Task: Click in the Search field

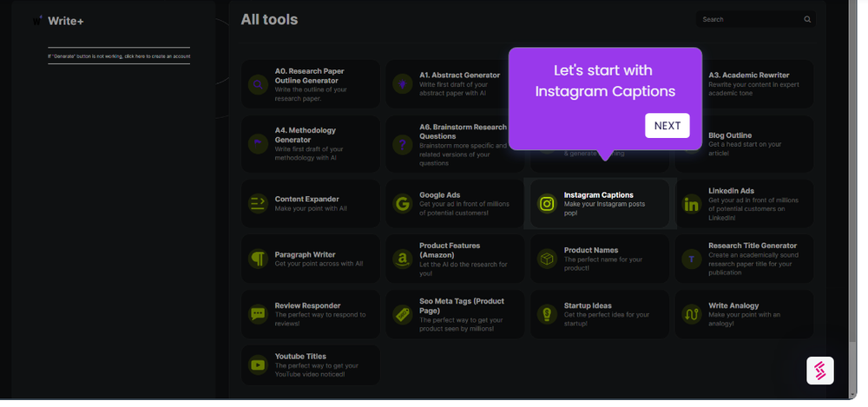Action: click(756, 19)
